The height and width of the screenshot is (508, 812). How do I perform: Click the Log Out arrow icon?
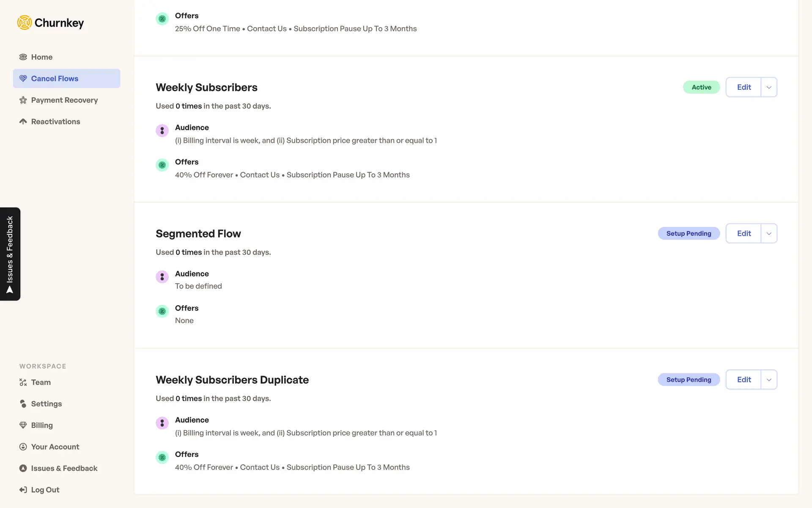coord(23,490)
